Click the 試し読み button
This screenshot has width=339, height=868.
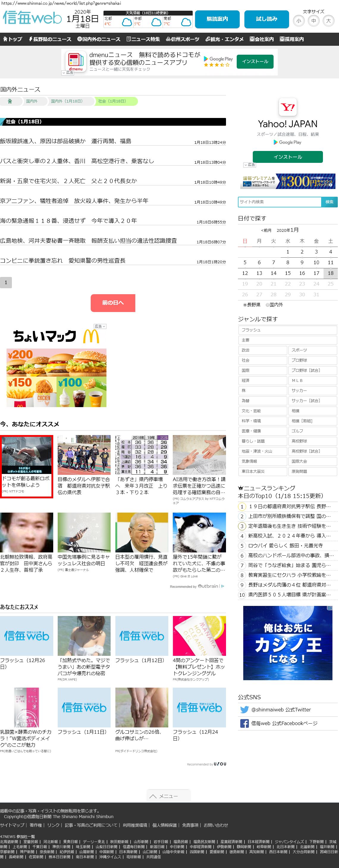pos(266,19)
